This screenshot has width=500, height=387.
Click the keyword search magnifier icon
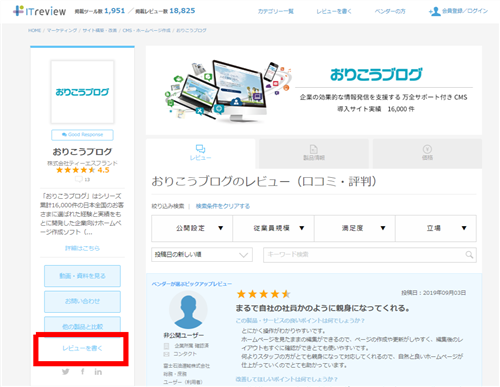tap(469, 255)
